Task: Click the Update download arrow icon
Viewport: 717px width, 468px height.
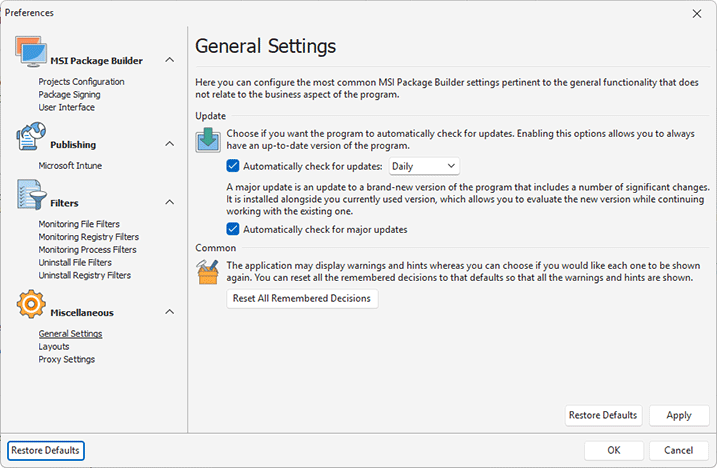Action: [209, 138]
